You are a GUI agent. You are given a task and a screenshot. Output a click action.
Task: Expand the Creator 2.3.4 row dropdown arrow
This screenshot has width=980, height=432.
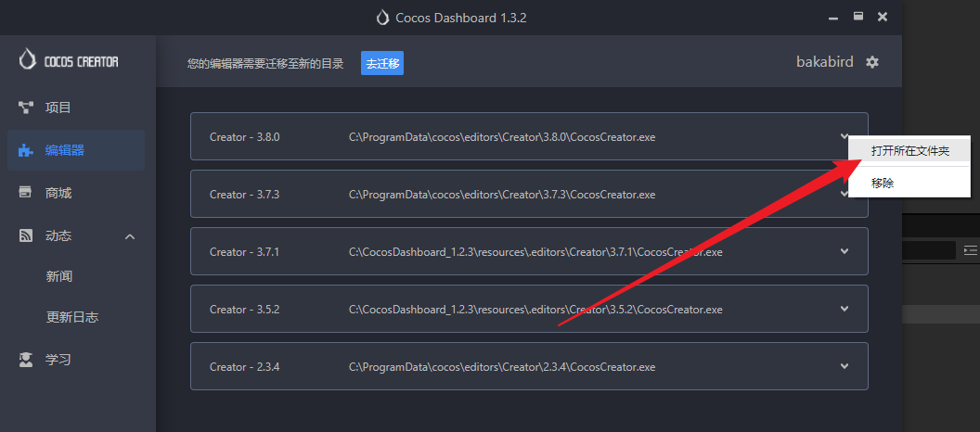[x=845, y=366]
